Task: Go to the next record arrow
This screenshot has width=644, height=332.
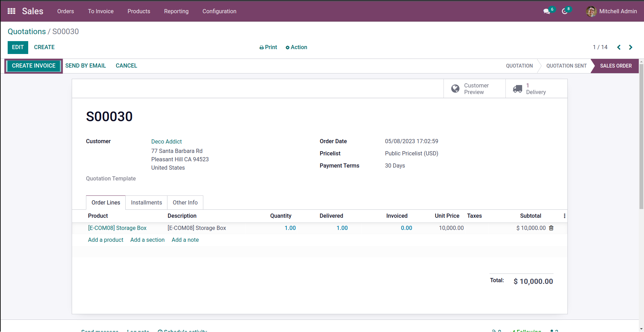Action: tap(630, 47)
